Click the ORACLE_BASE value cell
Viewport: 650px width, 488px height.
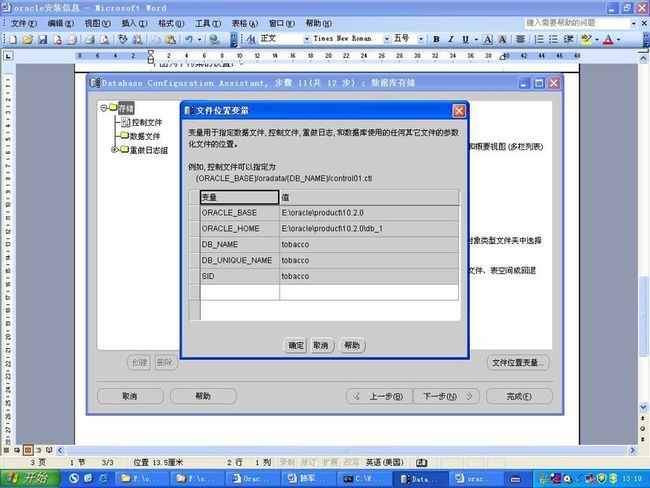[x=369, y=213]
